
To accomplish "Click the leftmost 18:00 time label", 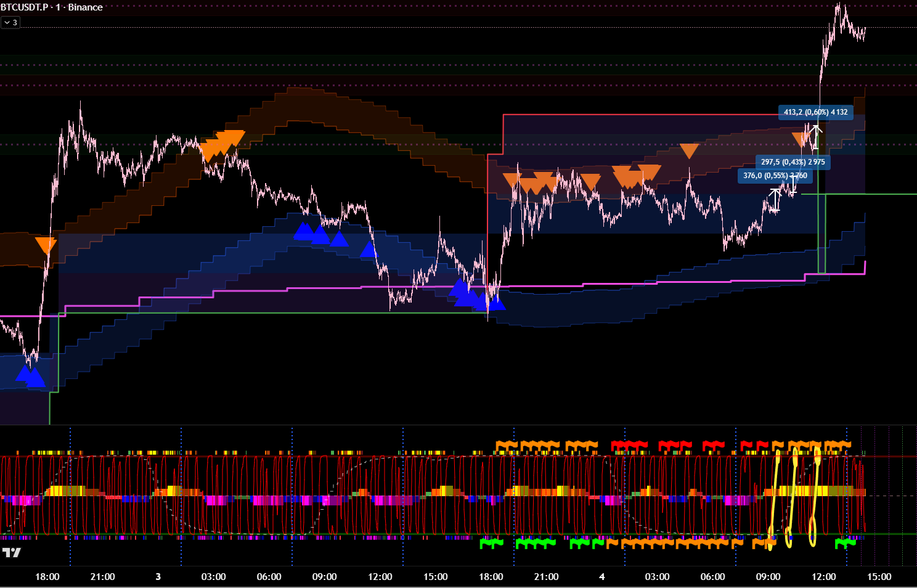I will pos(47,577).
